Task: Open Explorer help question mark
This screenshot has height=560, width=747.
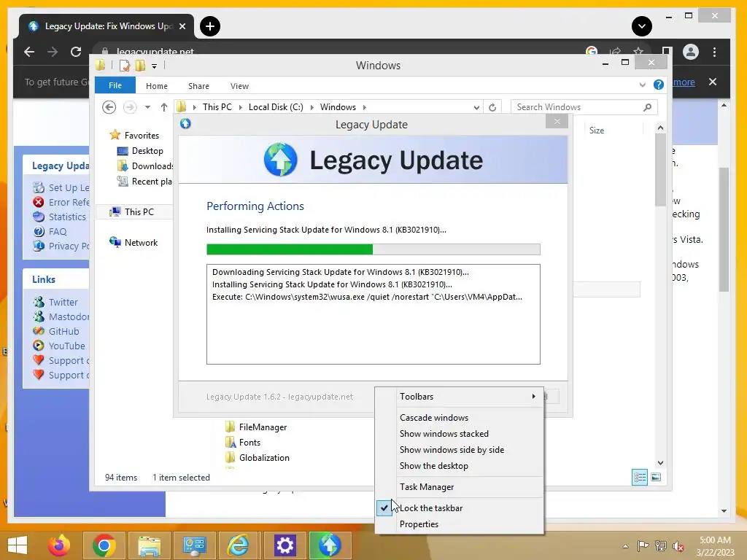Action: (x=659, y=85)
